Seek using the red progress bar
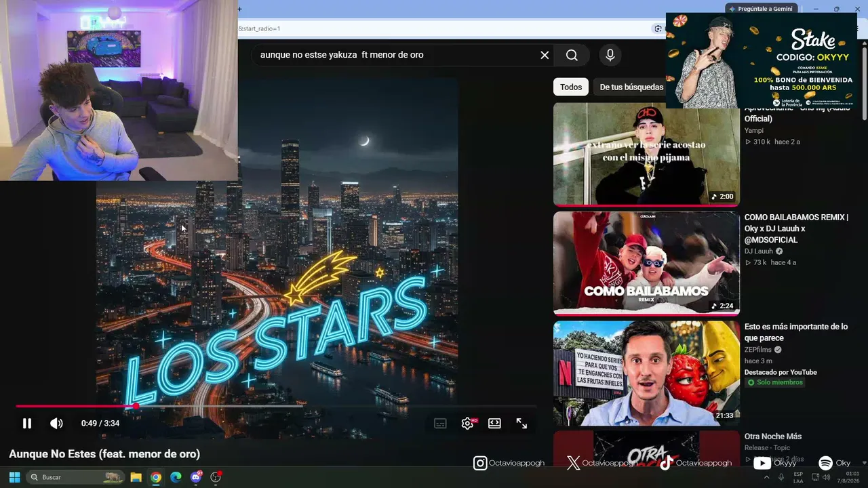 276,407
